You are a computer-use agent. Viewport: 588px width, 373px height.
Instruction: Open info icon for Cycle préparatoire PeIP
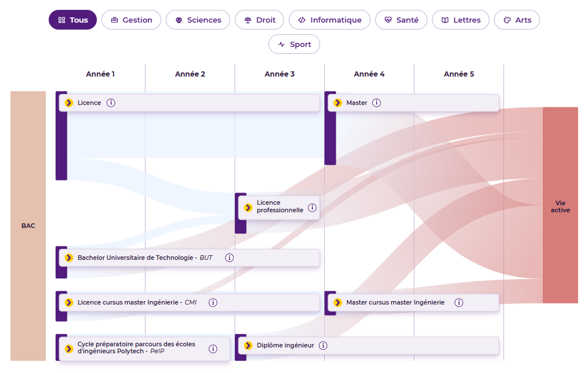click(x=213, y=349)
